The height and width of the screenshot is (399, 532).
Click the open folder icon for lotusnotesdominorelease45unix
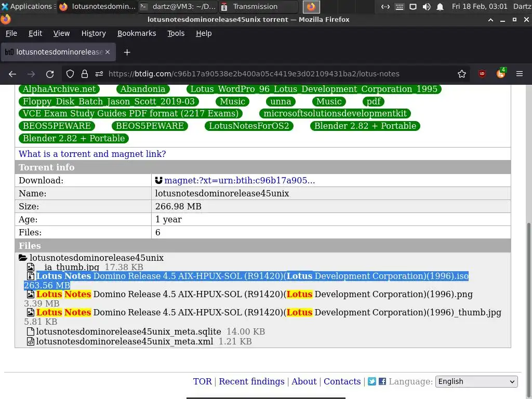pos(23,258)
